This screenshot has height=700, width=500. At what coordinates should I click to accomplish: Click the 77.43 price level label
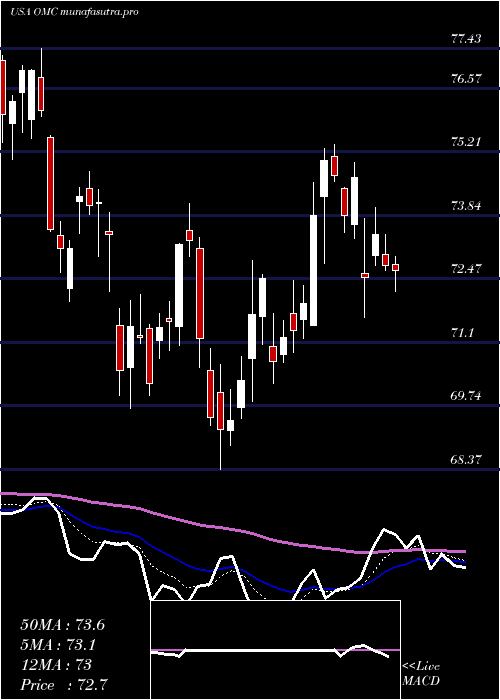click(x=466, y=39)
